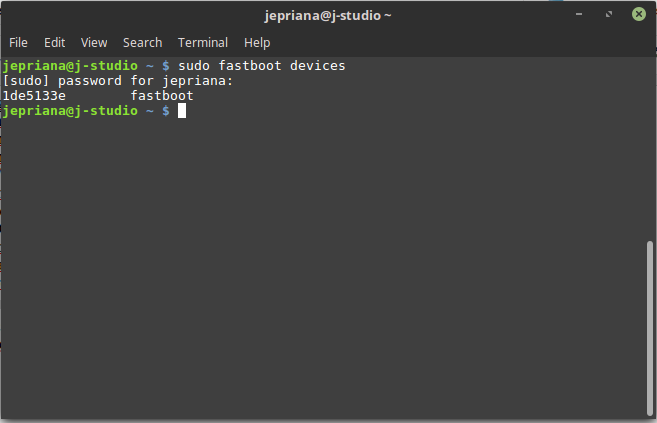Click the first green jepriana@j-studio prompt
The width and height of the screenshot is (657, 423).
[70, 66]
